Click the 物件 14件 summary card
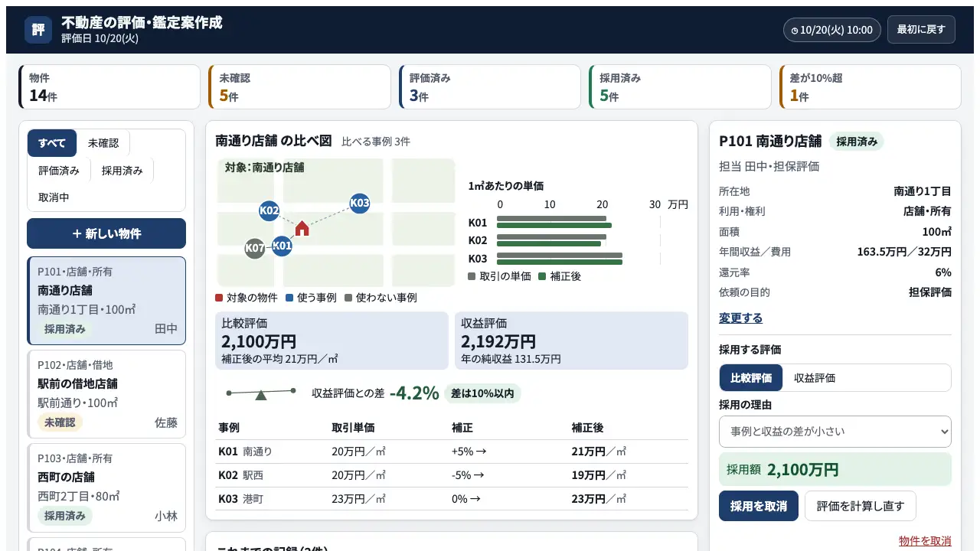Viewport: 980px width, 551px height. (109, 87)
